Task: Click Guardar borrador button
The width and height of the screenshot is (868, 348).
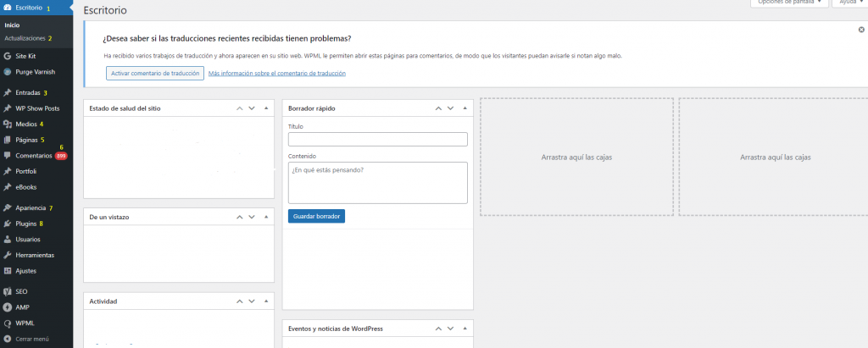Action: pyautogui.click(x=317, y=216)
